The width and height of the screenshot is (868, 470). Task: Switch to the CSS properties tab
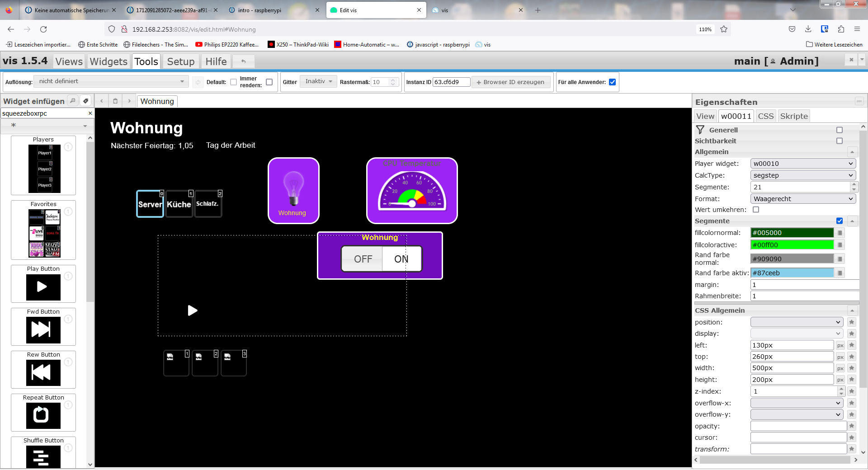[766, 116]
